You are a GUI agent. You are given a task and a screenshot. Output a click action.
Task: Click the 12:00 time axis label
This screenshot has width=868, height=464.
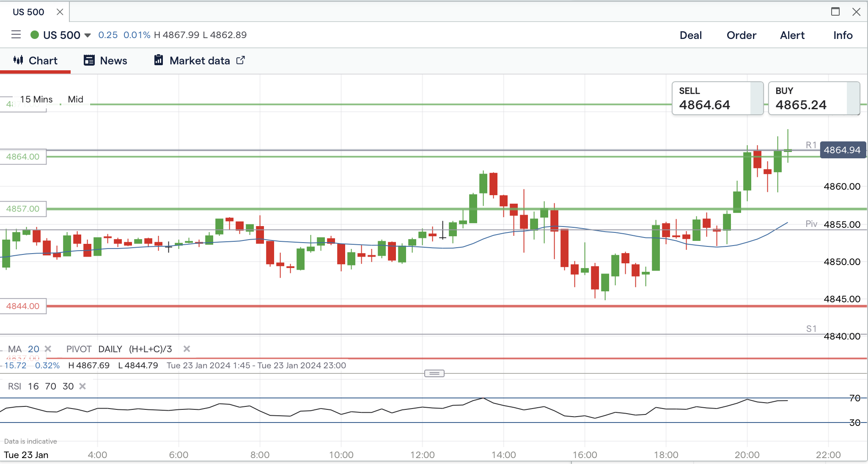423,455
